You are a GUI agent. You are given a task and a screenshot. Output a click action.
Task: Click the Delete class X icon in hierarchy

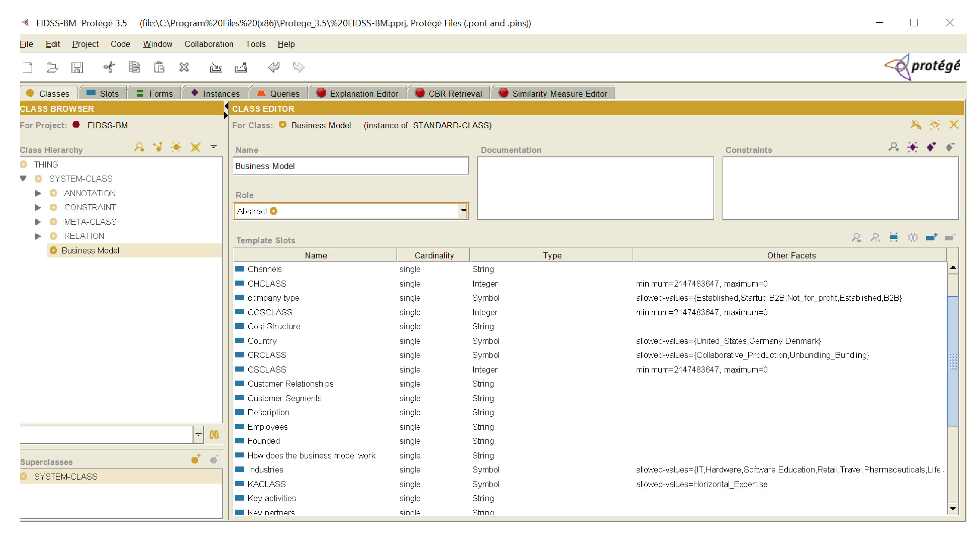point(195,147)
